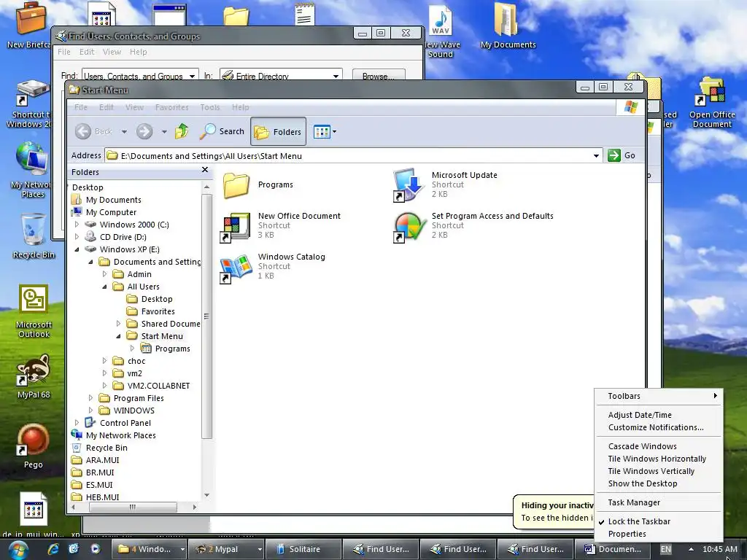Click the Back arrow toolbar icon
This screenshot has width=747, height=560.
tap(83, 131)
